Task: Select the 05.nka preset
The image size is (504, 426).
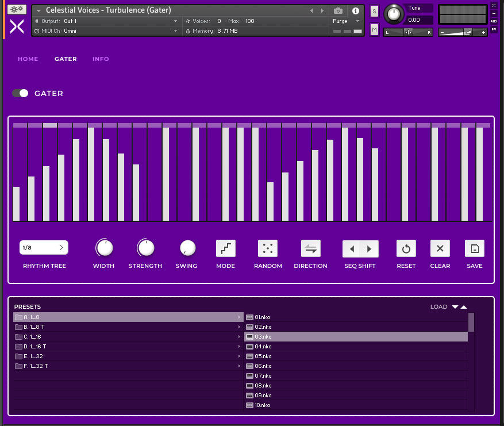Action: (x=356, y=356)
